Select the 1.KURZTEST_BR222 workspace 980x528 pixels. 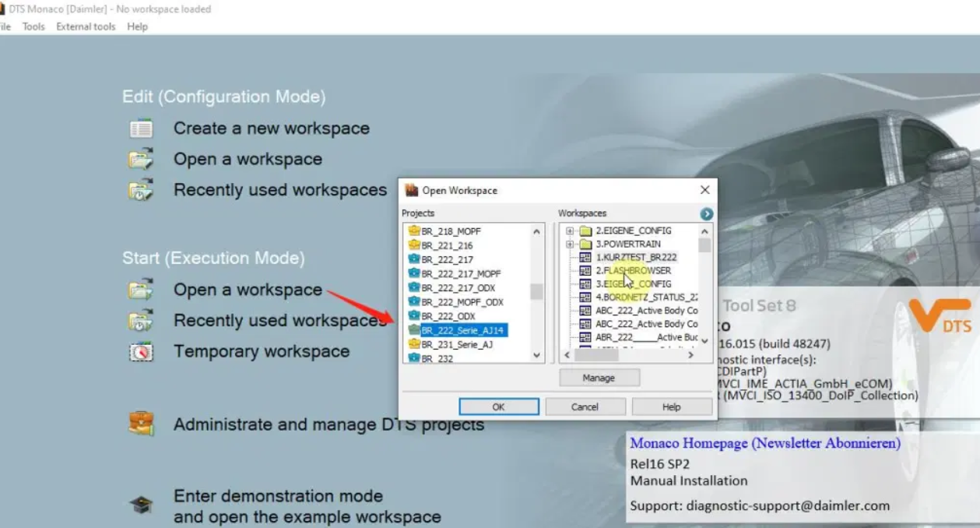[635, 257]
